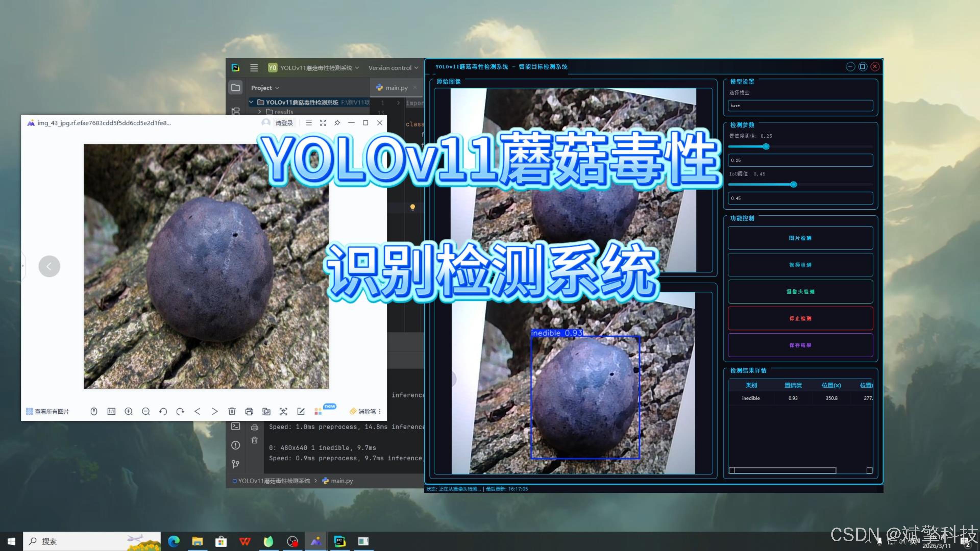
Task: Toggle the PyCharm Project tool window icon
Action: pyautogui.click(x=236, y=88)
